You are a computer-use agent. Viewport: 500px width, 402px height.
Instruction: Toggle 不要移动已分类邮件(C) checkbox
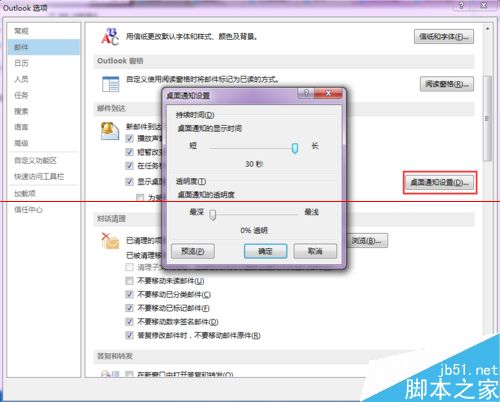click(129, 294)
